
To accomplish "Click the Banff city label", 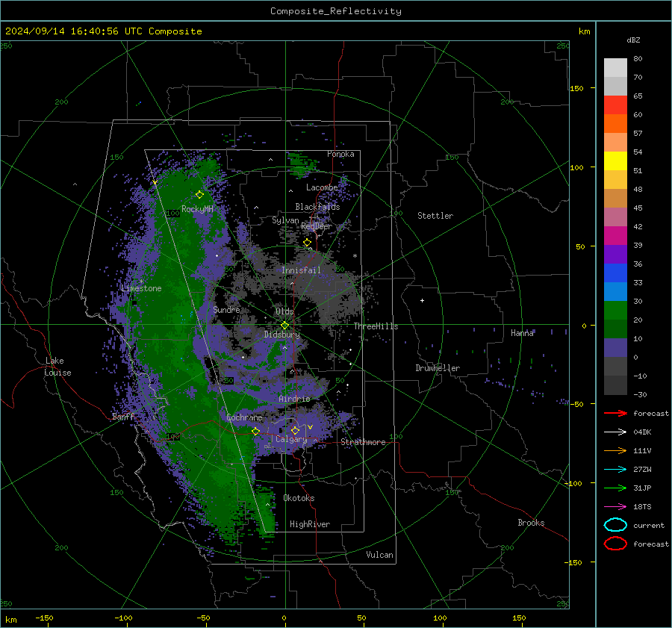I will pos(123,416).
